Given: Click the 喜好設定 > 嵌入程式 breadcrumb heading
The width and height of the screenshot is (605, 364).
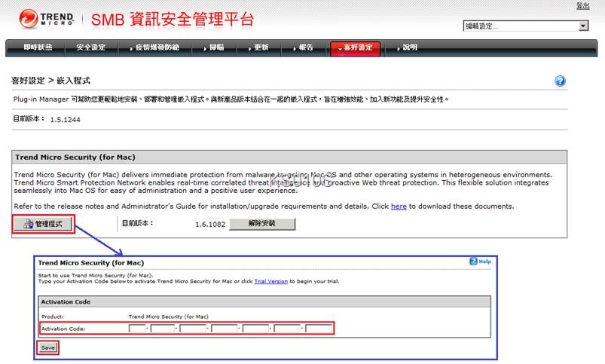Looking at the screenshot, I should tap(50, 81).
